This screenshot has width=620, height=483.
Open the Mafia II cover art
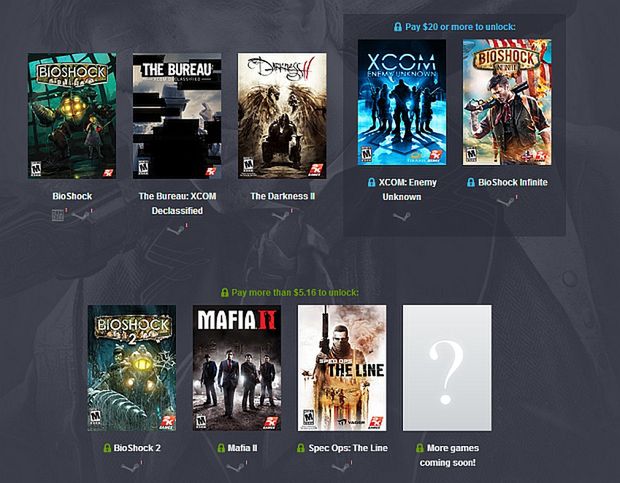[237, 368]
